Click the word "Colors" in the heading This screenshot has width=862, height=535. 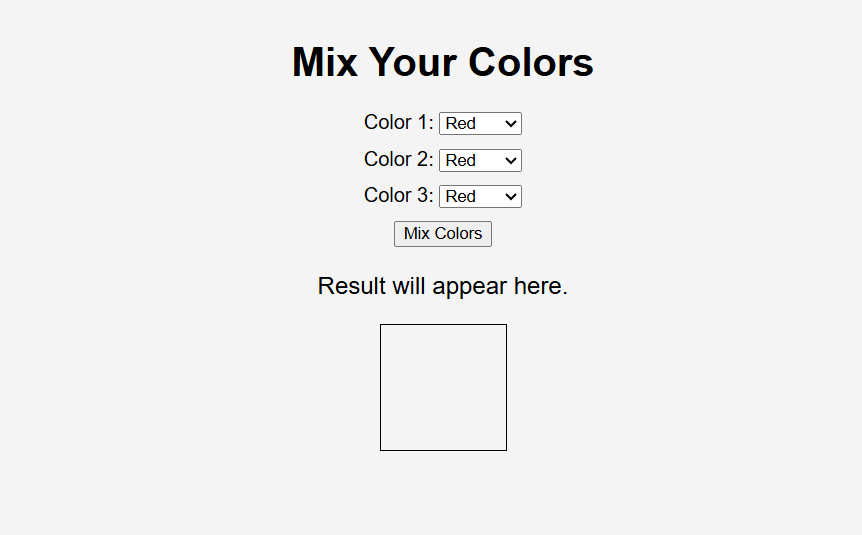pos(531,62)
